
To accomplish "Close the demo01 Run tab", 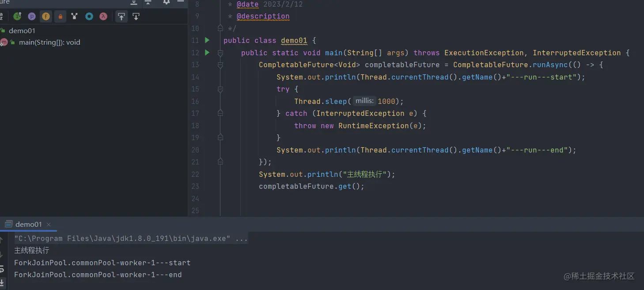I will coord(49,225).
